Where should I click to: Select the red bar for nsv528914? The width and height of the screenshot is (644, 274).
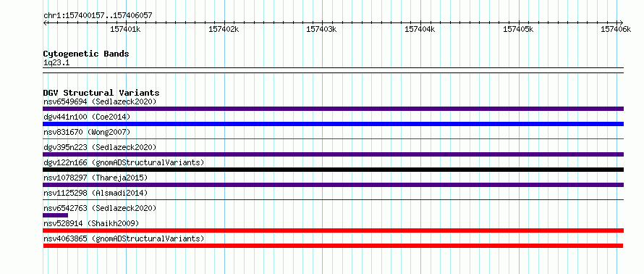333,231
